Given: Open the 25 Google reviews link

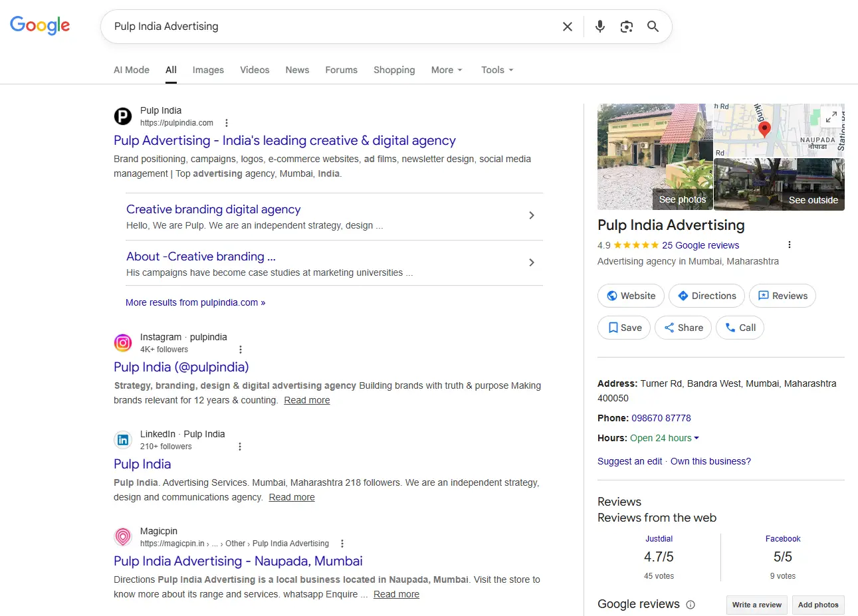Looking at the screenshot, I should (700, 245).
